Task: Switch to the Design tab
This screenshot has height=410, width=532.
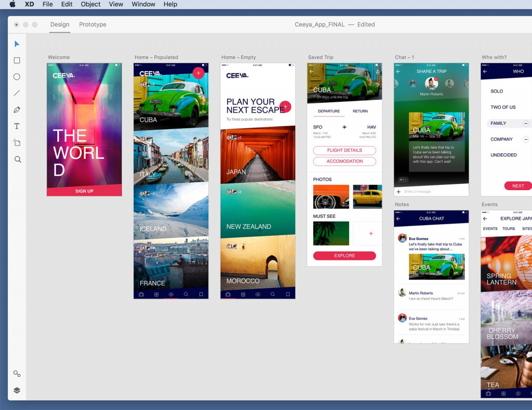Action: (60, 24)
